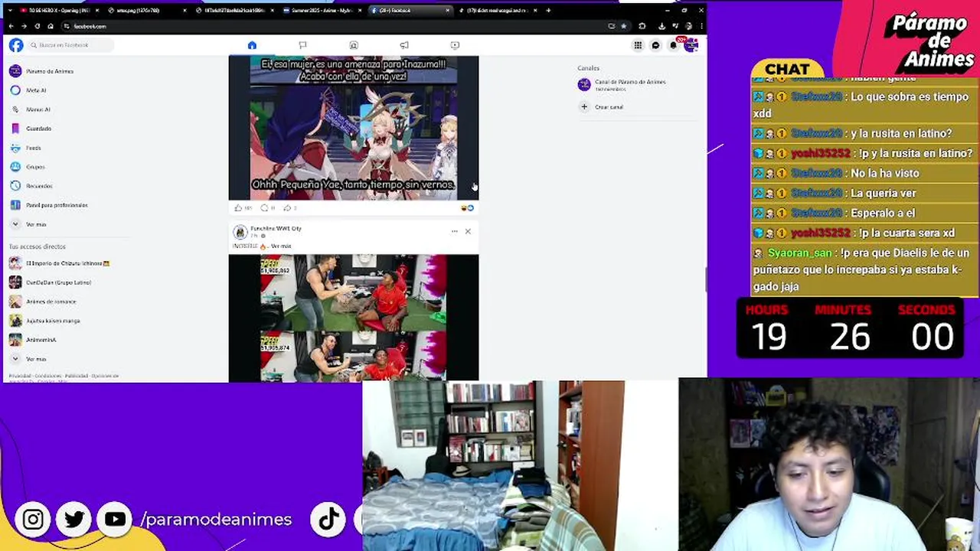This screenshot has width=980, height=551.
Task: Open the notifications bell
Action: point(673,45)
